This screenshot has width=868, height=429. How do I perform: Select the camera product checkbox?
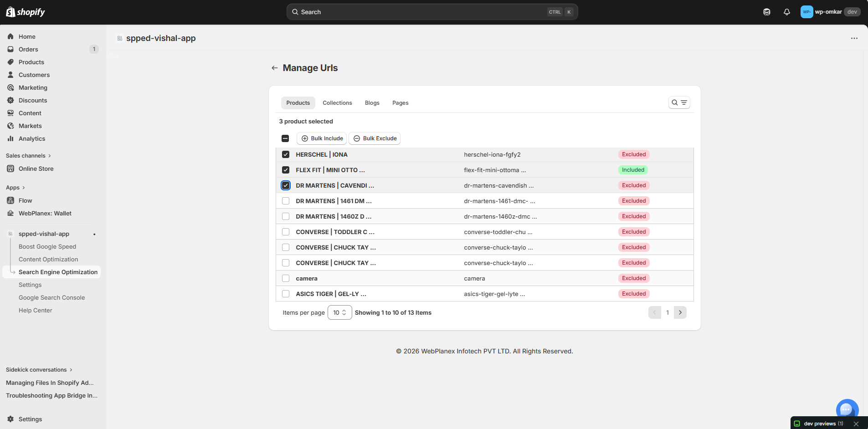[286, 278]
